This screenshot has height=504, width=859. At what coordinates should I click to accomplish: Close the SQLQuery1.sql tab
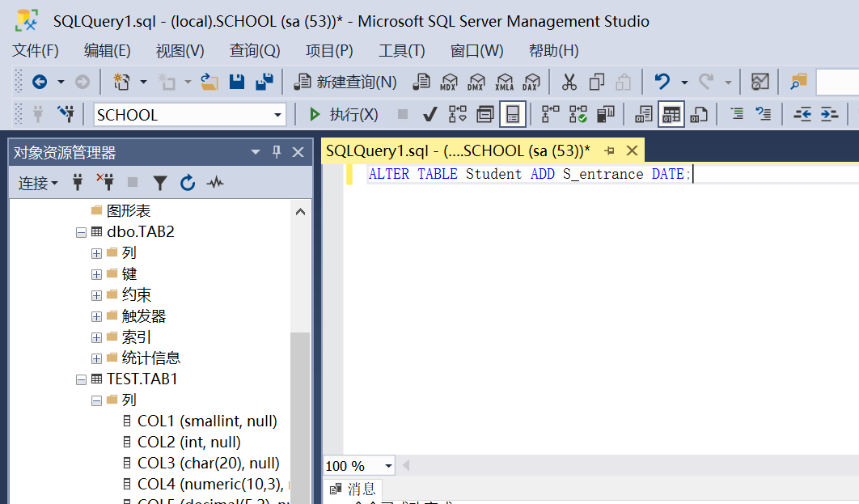[632, 150]
